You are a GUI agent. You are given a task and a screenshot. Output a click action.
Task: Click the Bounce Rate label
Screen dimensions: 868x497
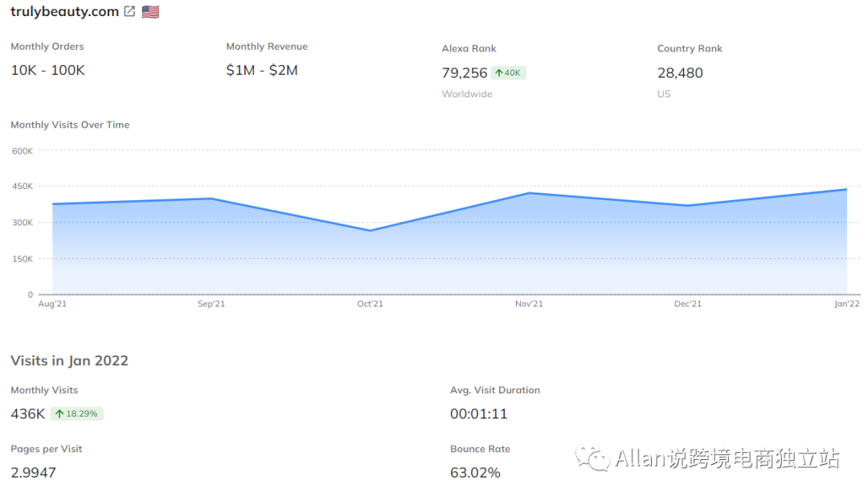click(480, 450)
